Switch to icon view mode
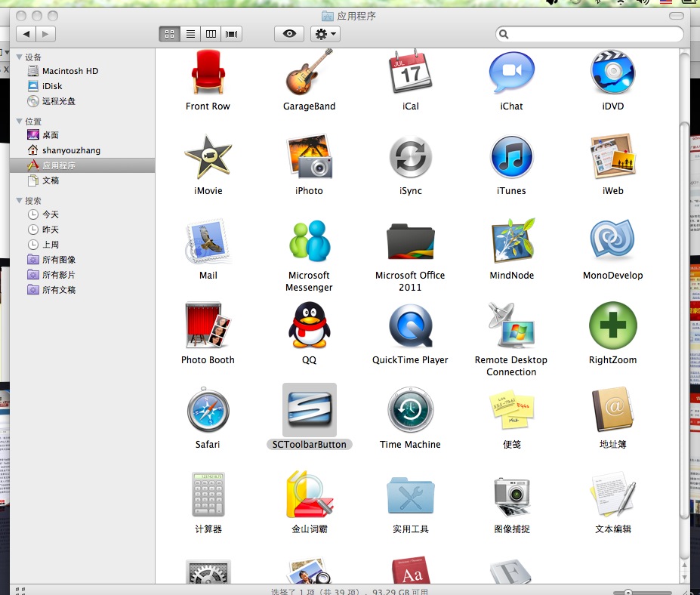 point(170,34)
